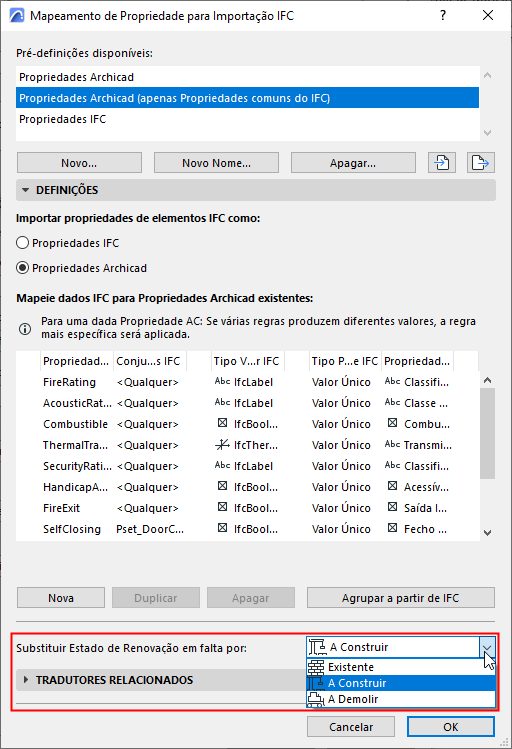Click the help question mark button
The height and width of the screenshot is (749, 512).
(443, 15)
